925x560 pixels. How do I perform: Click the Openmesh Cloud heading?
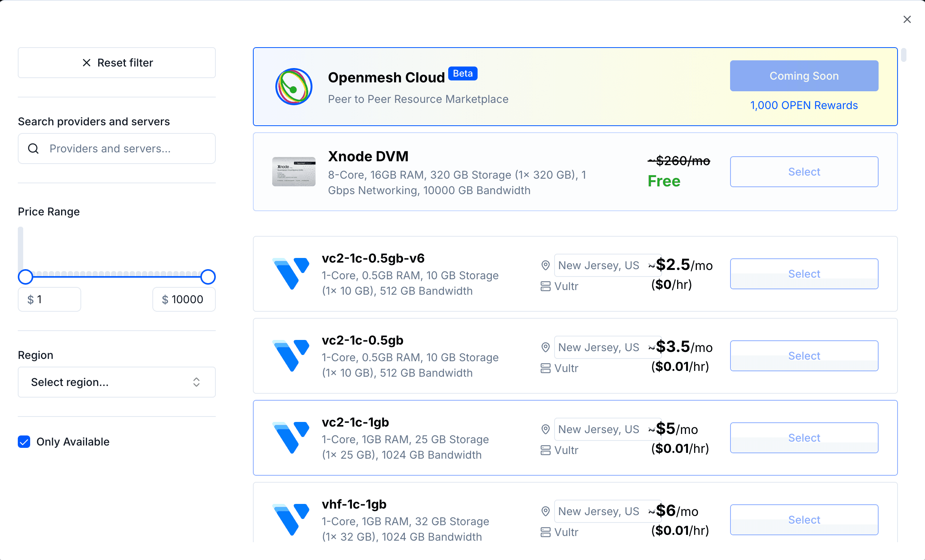click(386, 77)
